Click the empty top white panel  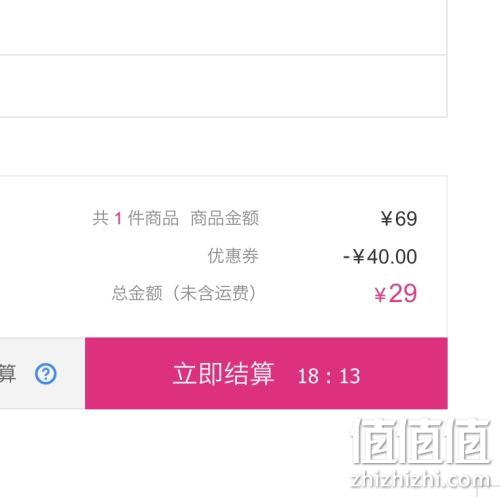point(223,27)
